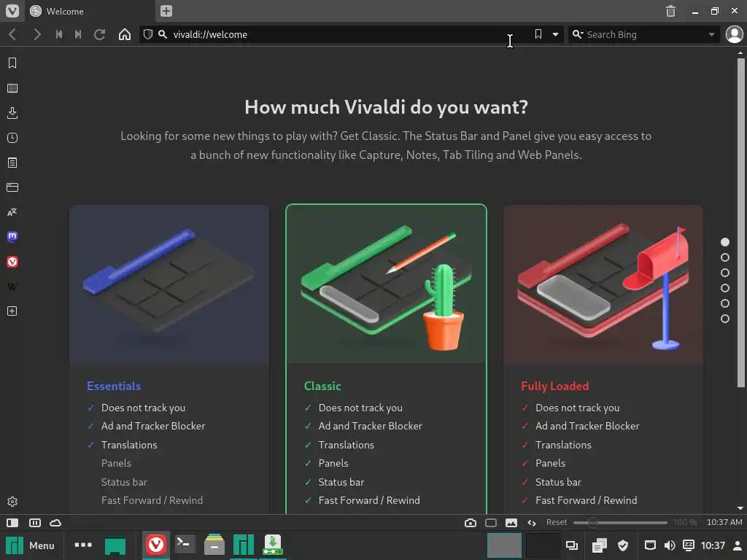Click the Essentials heading

tap(114, 386)
